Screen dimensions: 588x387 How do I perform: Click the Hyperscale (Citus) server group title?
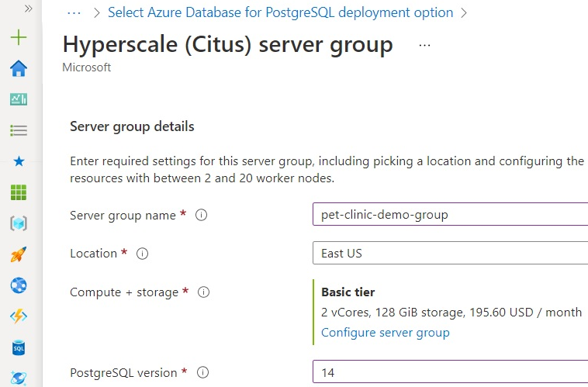pyautogui.click(x=227, y=45)
